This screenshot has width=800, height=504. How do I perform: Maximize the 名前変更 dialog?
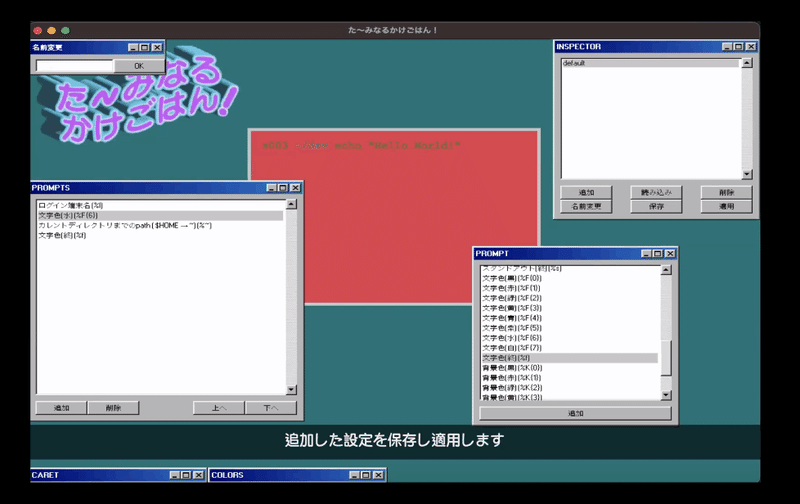click(145, 47)
